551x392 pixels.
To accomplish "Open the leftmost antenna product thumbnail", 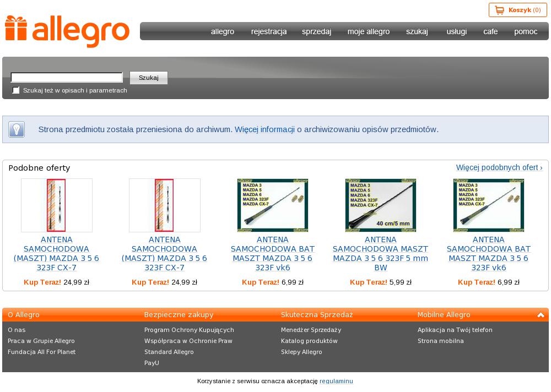I will click(57, 205).
